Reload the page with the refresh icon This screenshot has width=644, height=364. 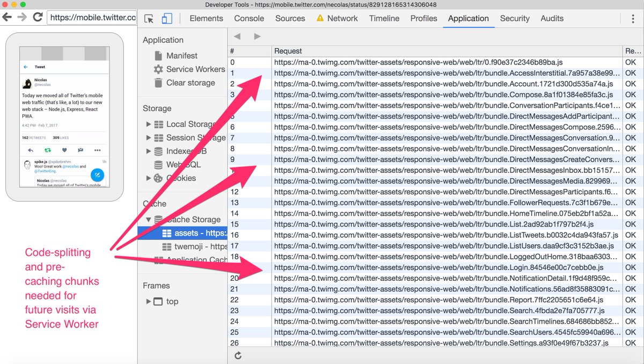point(38,17)
